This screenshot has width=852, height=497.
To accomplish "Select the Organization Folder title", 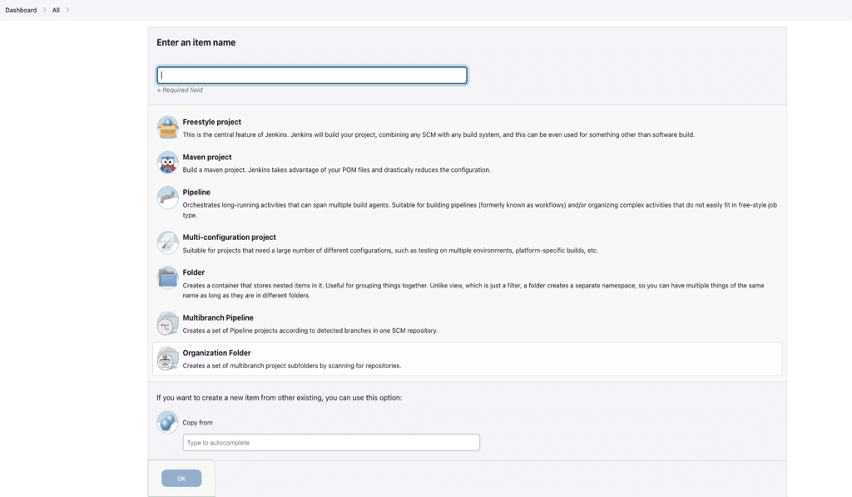I will pos(217,353).
